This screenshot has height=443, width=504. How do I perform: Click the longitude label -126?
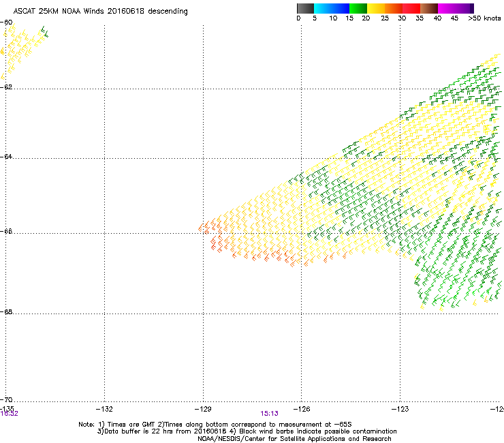point(302,409)
